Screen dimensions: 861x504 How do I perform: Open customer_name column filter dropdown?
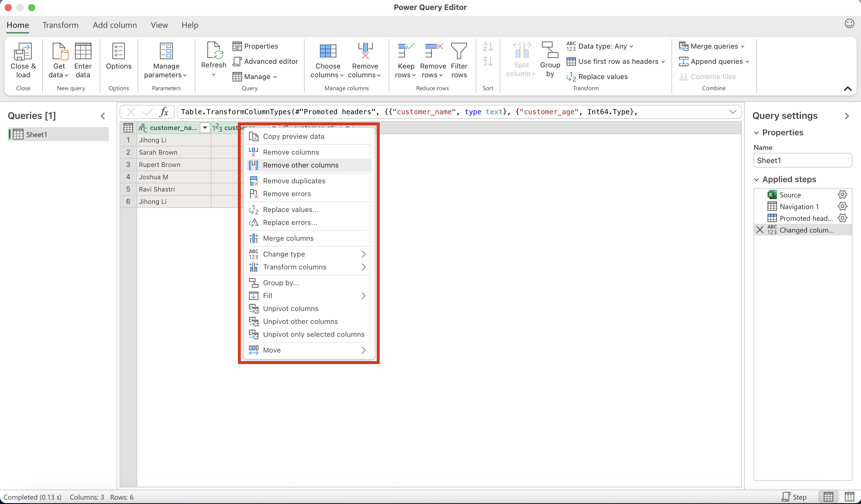point(205,128)
